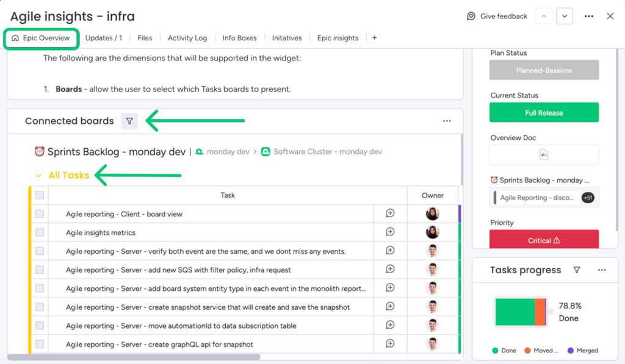Click owner avatar of graphQL api task
Image resolution: width=625 pixels, height=364 pixels.
click(433, 344)
